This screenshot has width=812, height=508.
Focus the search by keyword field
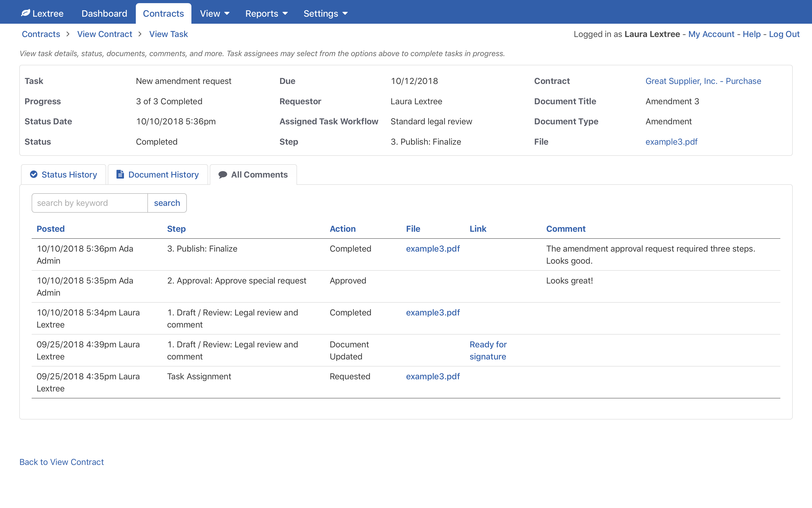90,203
